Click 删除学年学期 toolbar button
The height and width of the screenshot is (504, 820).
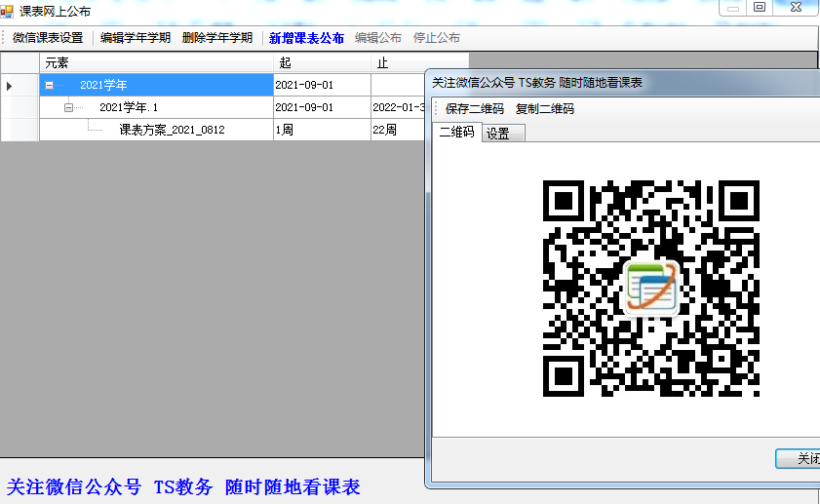tap(217, 38)
